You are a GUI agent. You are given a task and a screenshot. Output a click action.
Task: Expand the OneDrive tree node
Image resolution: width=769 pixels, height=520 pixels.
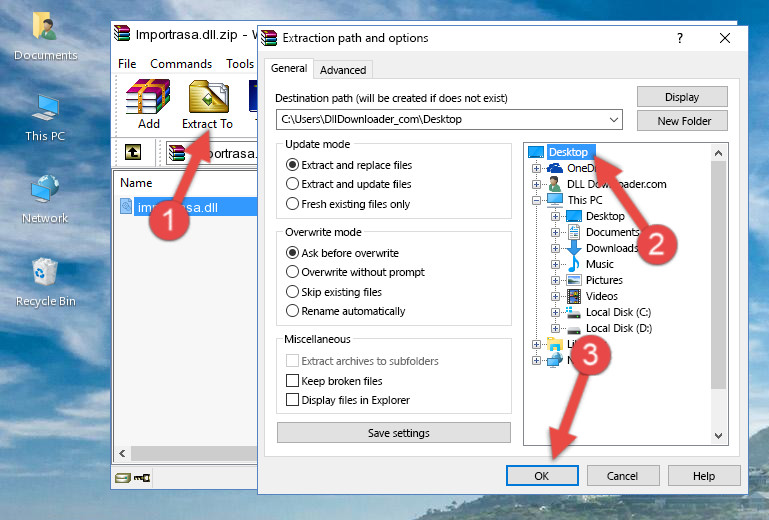tap(536, 168)
